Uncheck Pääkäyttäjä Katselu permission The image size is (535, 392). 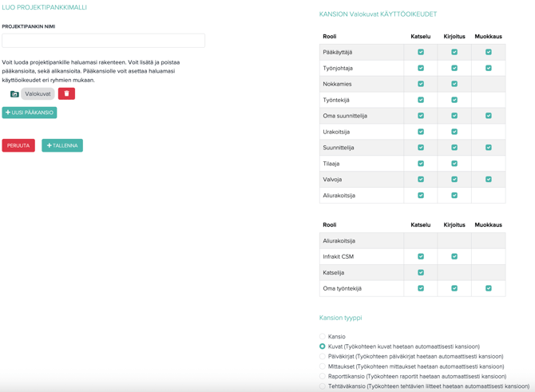point(421,52)
